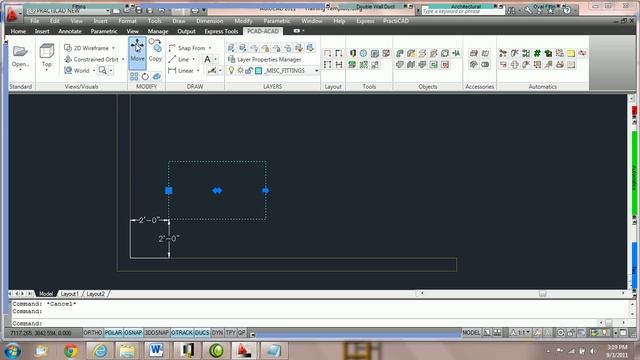Expand the Open button dropdown arrow
Screen dimensions: 640x360
tap(20, 70)
